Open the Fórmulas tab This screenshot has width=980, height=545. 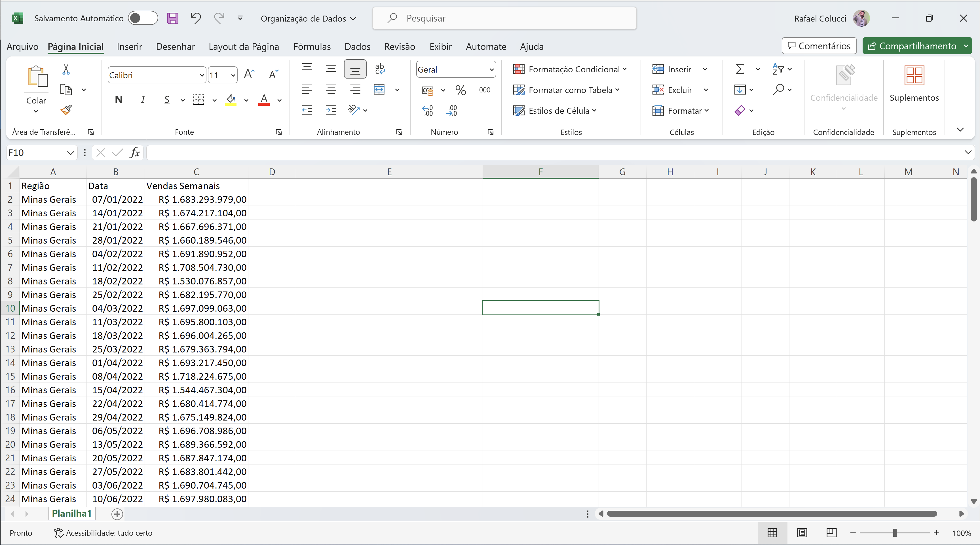[x=312, y=47]
